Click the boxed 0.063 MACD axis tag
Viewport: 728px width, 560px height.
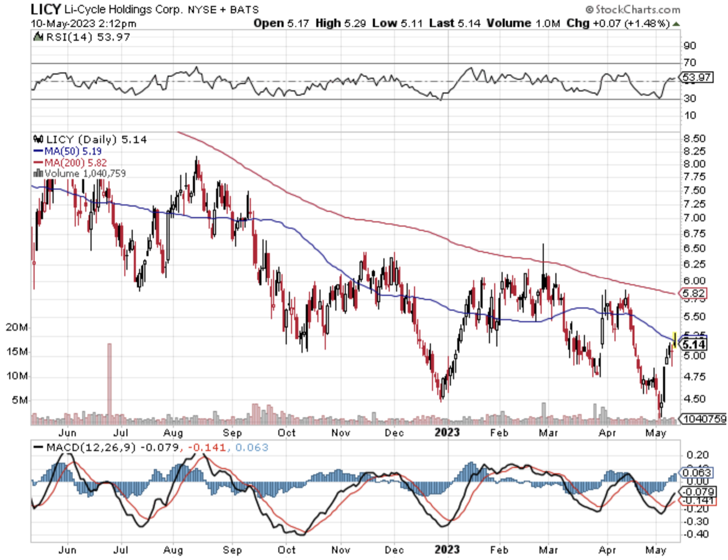[x=696, y=473]
